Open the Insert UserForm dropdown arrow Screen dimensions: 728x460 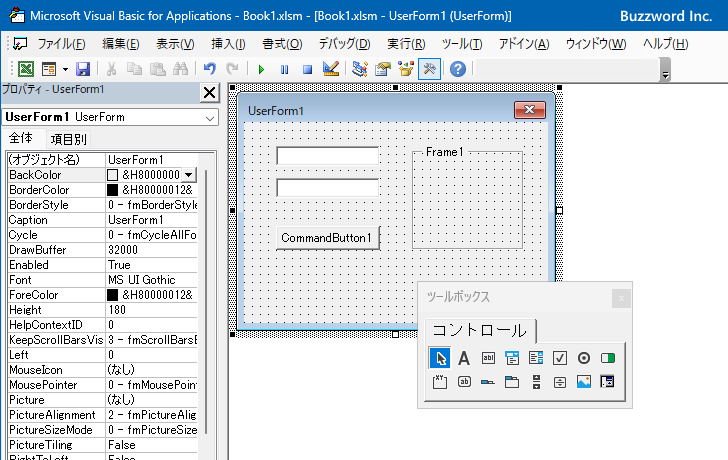[65, 70]
